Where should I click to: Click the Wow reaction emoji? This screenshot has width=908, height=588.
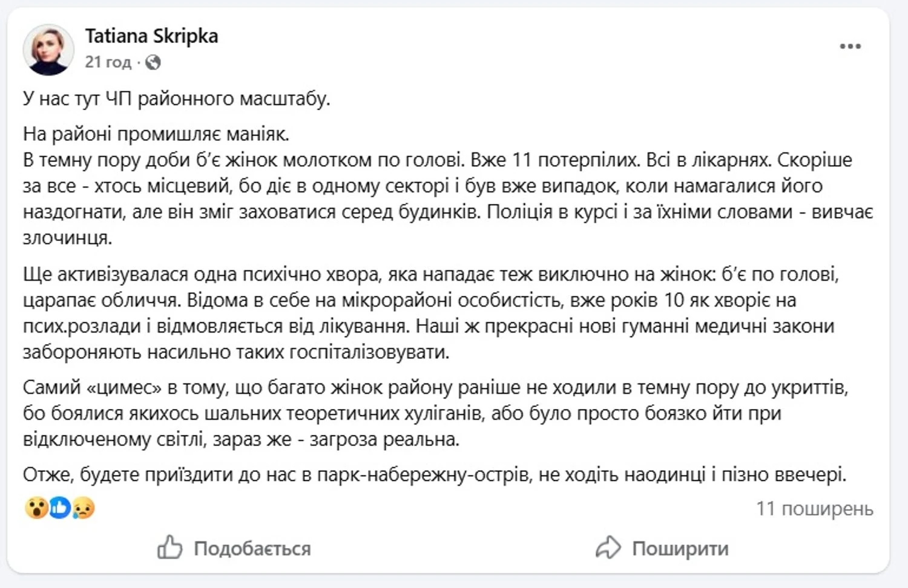(36, 508)
